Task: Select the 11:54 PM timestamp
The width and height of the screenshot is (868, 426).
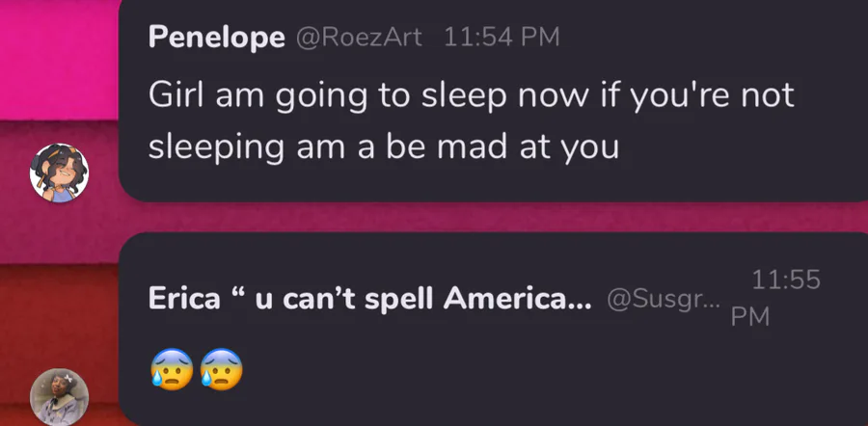Action: (502, 38)
